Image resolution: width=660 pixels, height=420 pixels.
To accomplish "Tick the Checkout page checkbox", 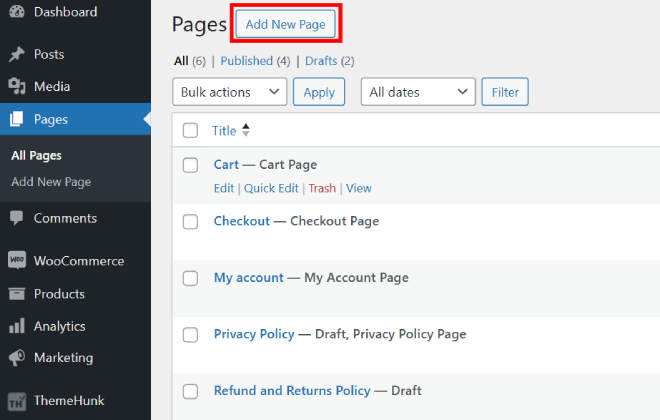I will (190, 222).
